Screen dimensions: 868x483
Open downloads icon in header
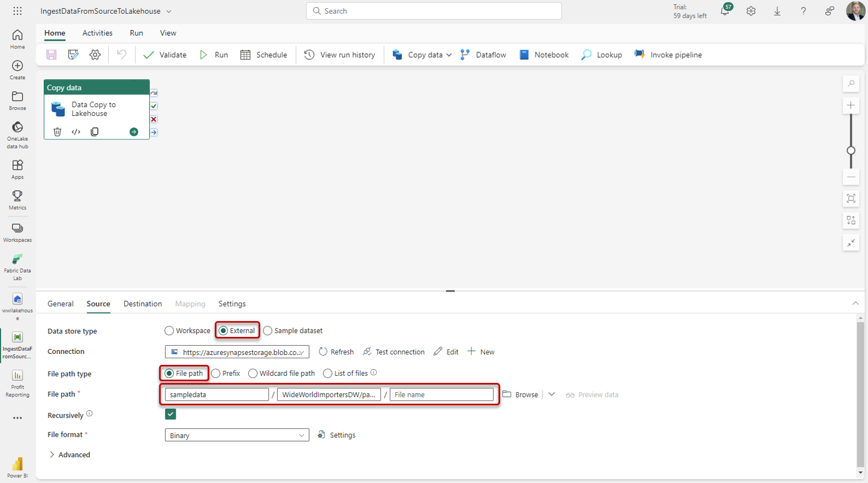(777, 11)
